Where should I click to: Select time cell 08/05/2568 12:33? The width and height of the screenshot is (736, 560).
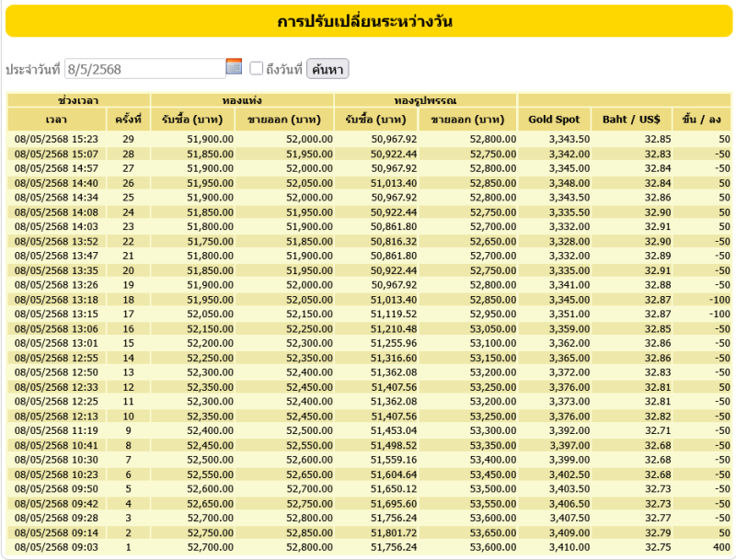click(56, 387)
